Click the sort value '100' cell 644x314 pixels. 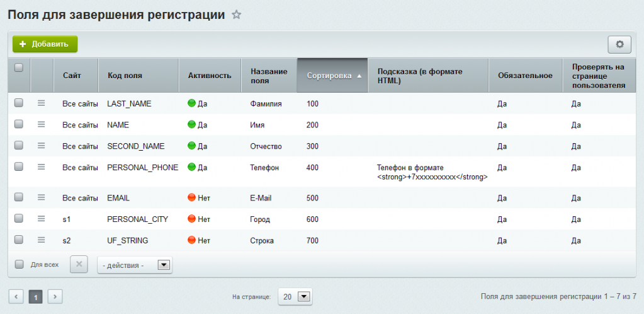(x=312, y=104)
